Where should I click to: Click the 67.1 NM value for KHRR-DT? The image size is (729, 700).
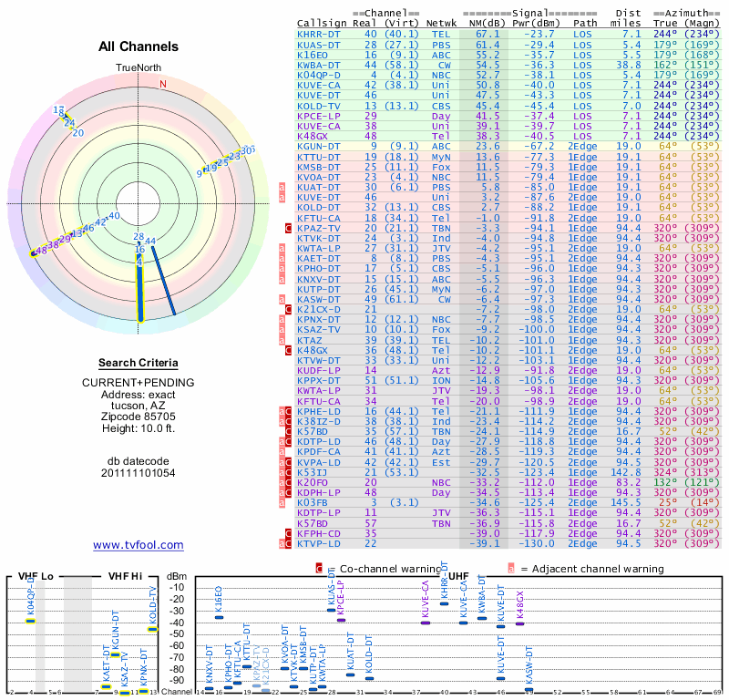click(x=488, y=35)
